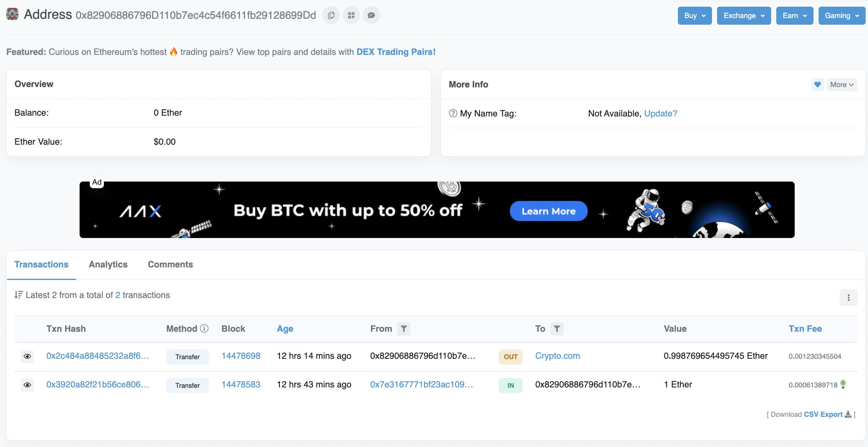Open the Crypto.com recipient link
Image resolution: width=868 pixels, height=447 pixels.
[557, 356]
